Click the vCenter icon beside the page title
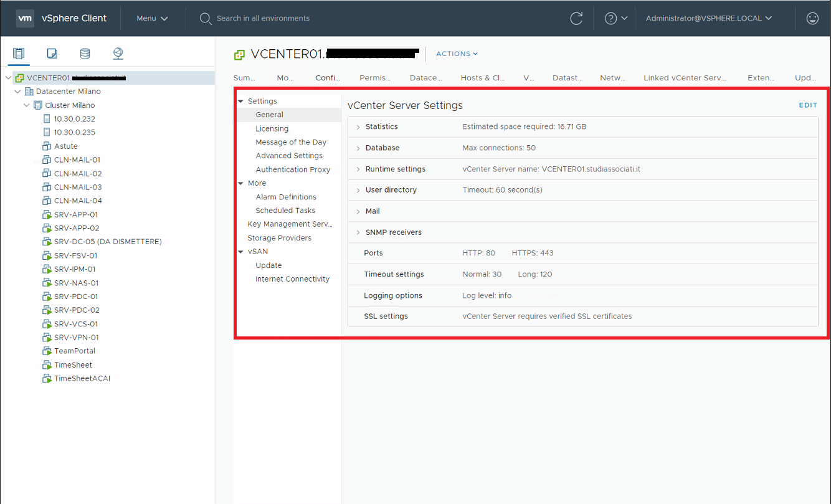 (239, 55)
